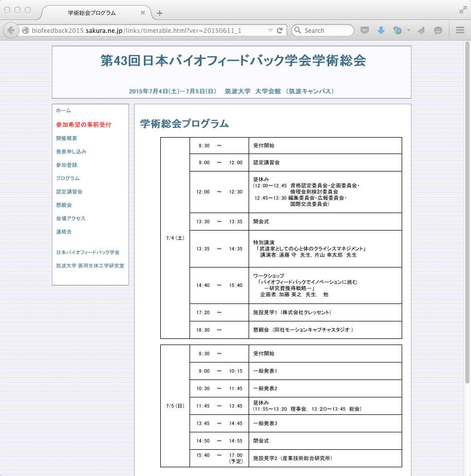The width and height of the screenshot is (471, 476).
Task: Open 日本バイオフィードバック学会 link
Action: pyautogui.click(x=87, y=252)
